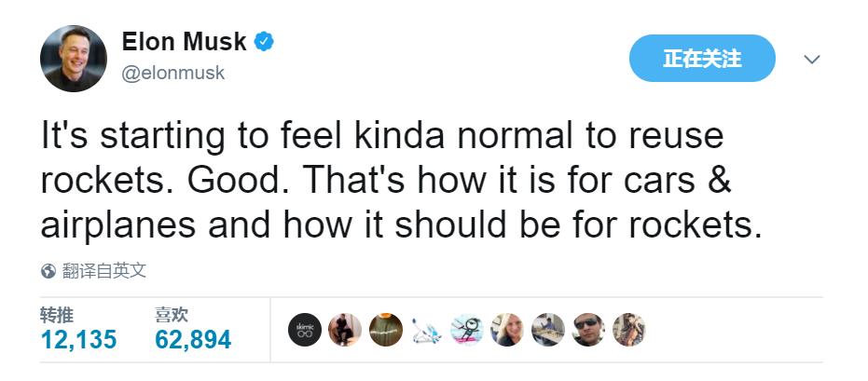Click the avatar of person in black clothes
This screenshot has width=868, height=381.
(345, 330)
